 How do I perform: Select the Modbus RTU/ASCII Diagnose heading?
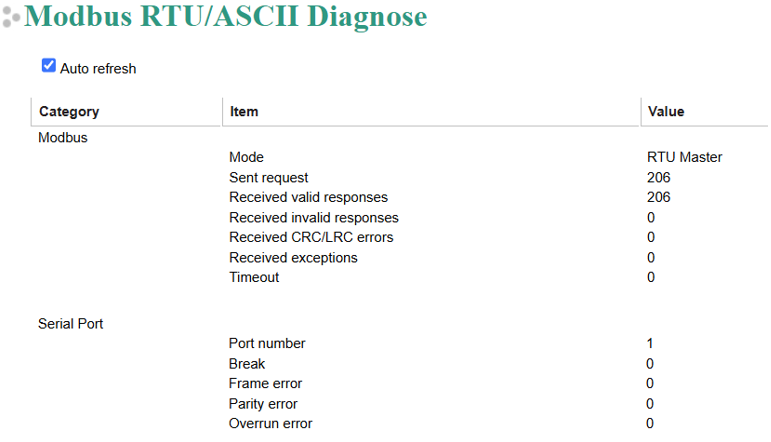[x=226, y=16]
